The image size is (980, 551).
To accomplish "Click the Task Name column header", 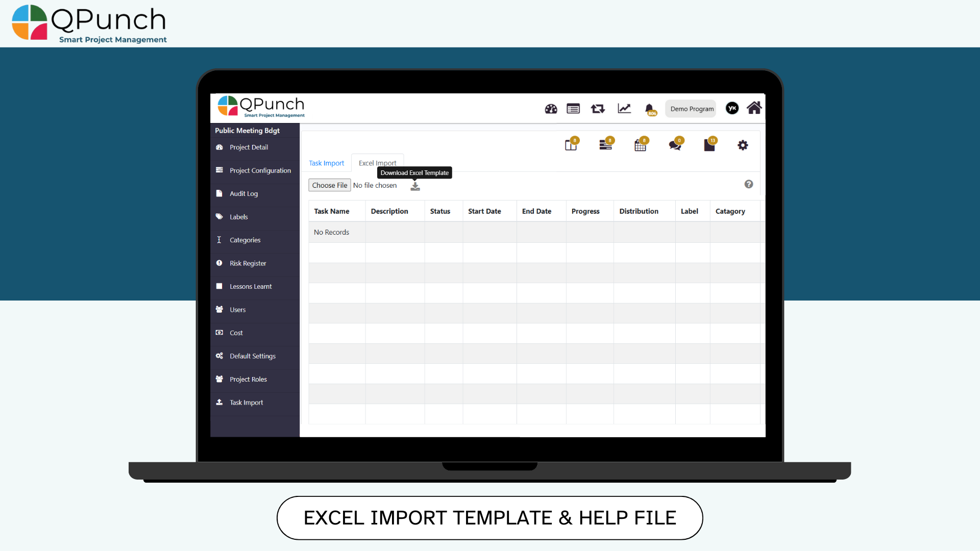I will (331, 211).
